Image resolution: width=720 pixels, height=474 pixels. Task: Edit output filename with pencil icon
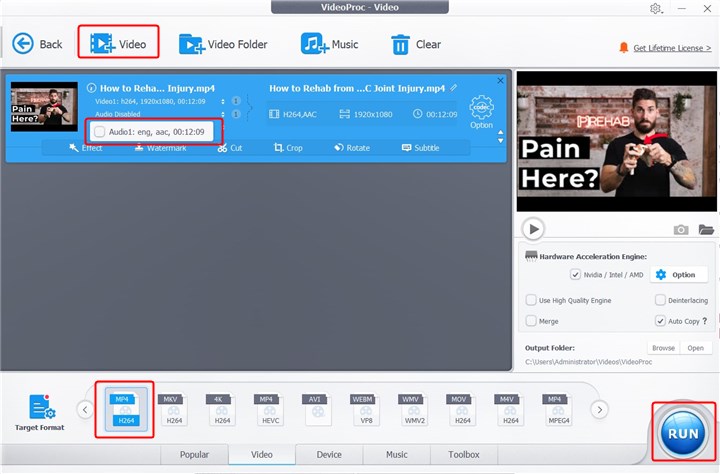454,87
